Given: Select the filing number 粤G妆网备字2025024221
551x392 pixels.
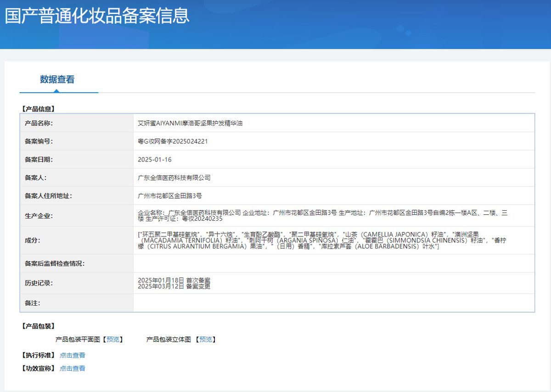Looking at the screenshot, I should pyautogui.click(x=173, y=141).
